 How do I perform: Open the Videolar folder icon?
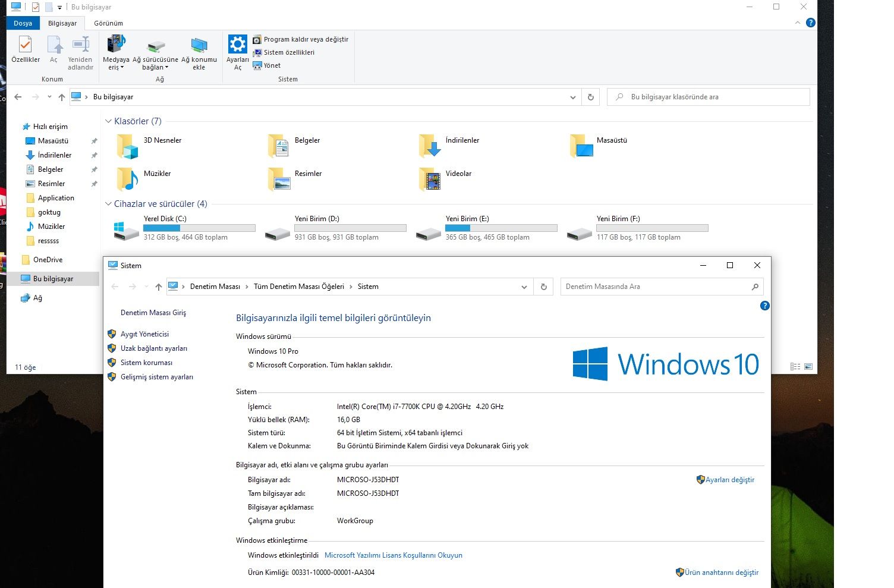click(429, 178)
